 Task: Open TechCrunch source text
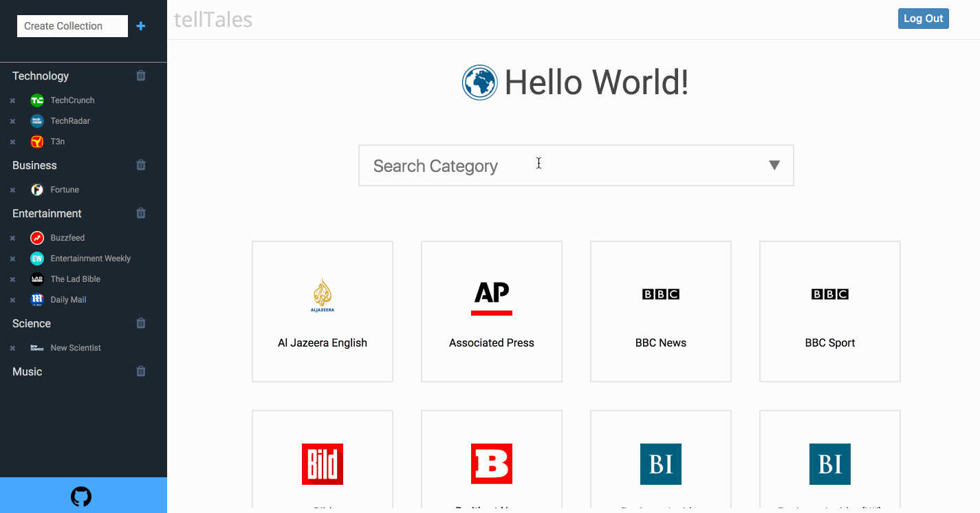point(72,100)
